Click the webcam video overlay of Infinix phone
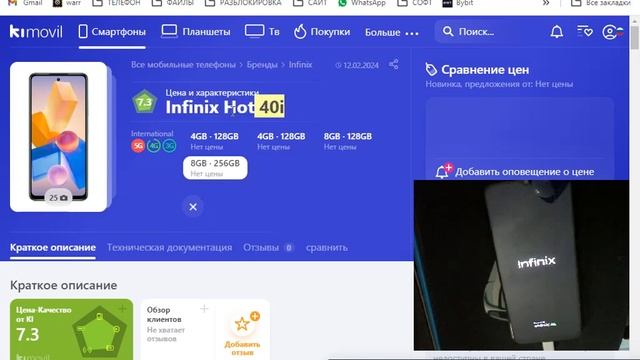Image resolution: width=640 pixels, height=360 pixels. 521,265
